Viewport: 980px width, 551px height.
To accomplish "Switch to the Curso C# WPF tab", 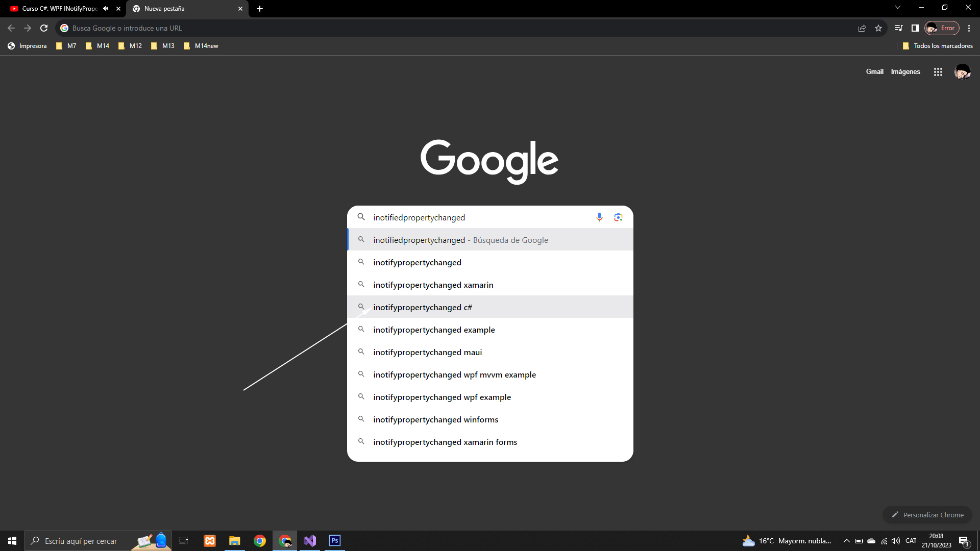I will point(59,9).
